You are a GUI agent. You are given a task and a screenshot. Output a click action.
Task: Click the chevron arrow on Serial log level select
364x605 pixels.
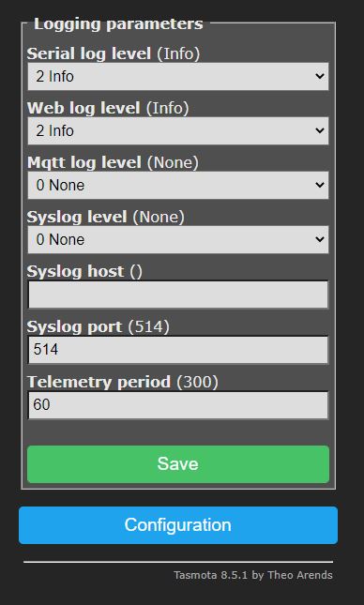click(320, 76)
